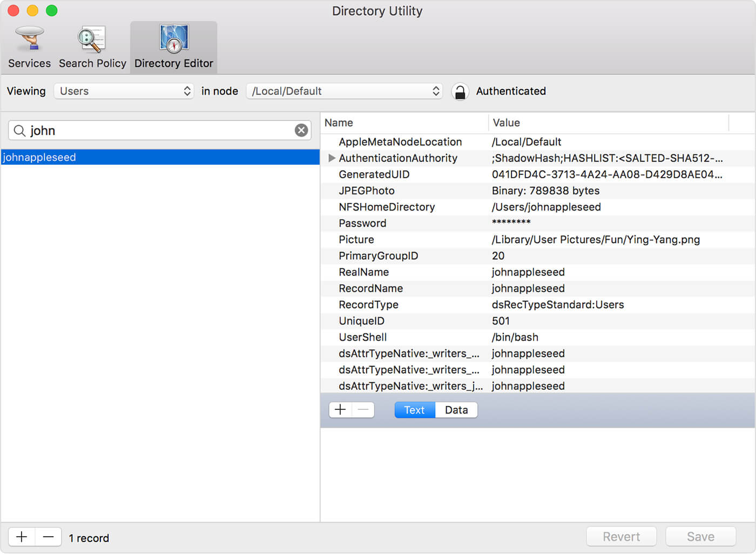This screenshot has height=554, width=756.
Task: Add a new record with plus button
Action: click(x=22, y=537)
